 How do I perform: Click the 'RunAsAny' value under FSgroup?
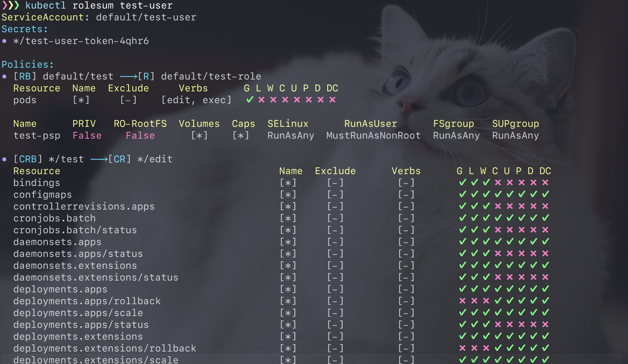[x=457, y=136]
